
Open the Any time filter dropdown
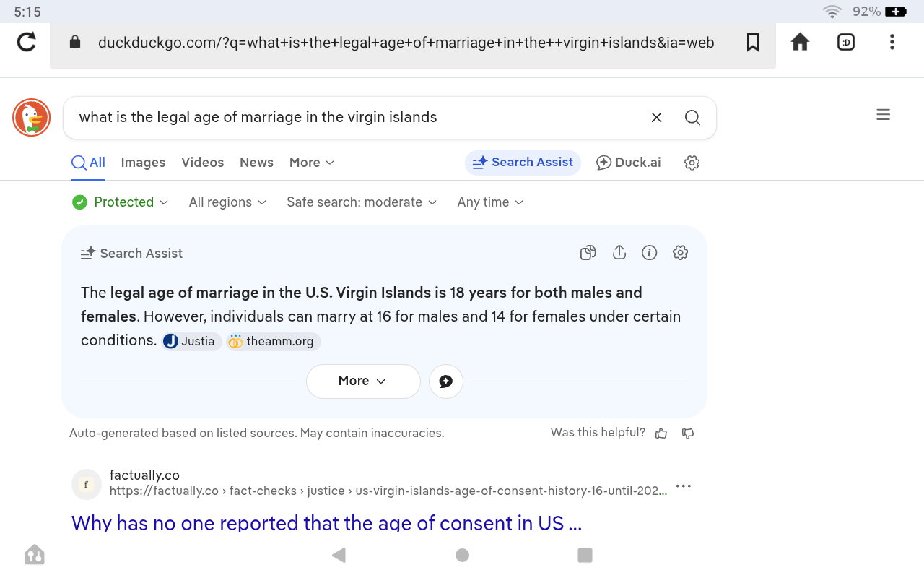click(x=490, y=202)
